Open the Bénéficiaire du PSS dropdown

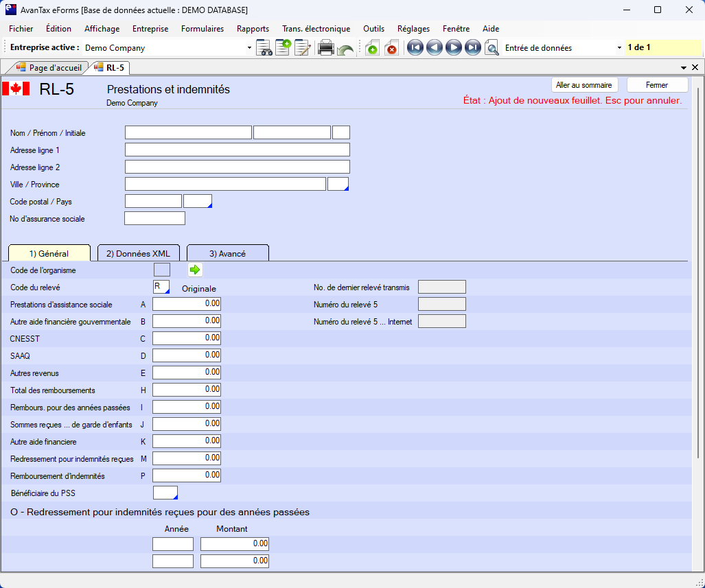coord(165,493)
